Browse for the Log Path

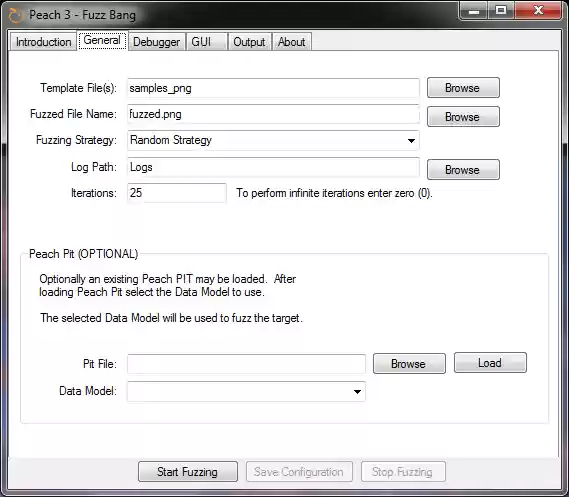(x=463, y=169)
